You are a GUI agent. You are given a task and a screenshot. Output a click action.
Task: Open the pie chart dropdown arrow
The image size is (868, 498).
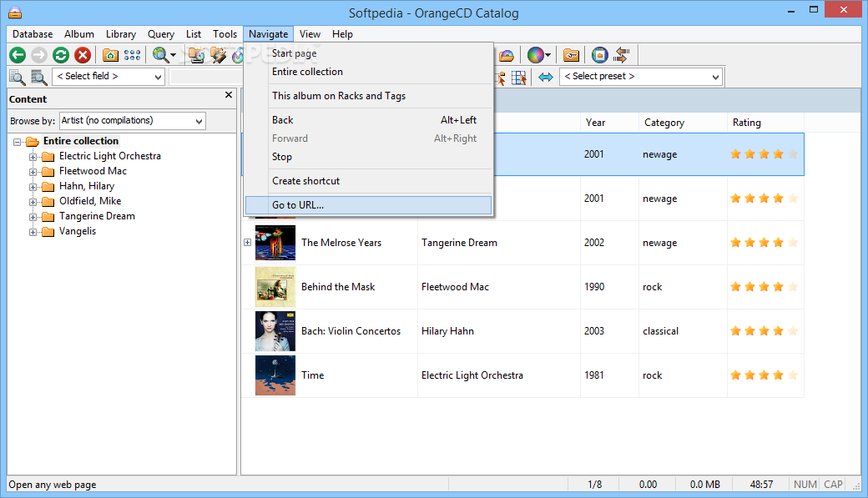pyautogui.click(x=548, y=55)
